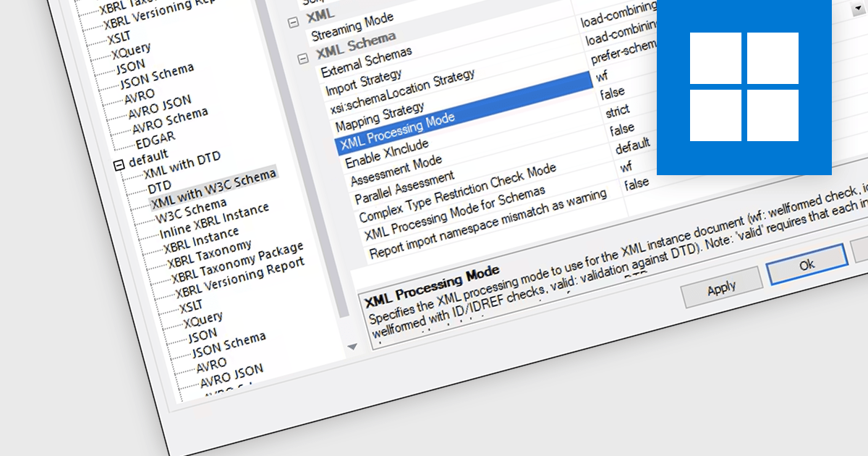
Task: Select the Streaming Mode property row
Action: (352, 27)
